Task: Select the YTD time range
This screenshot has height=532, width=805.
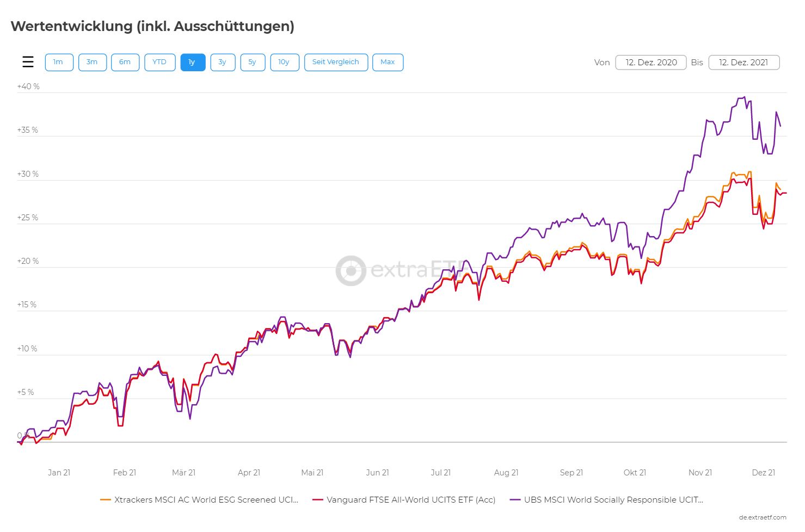Action: point(159,62)
